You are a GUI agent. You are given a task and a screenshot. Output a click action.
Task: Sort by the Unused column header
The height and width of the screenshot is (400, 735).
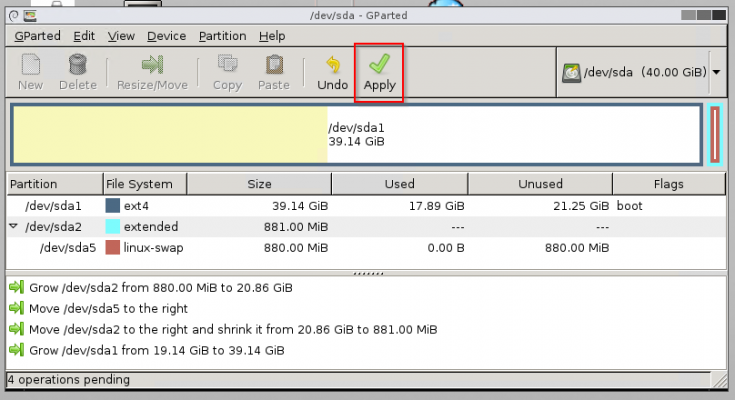pyautogui.click(x=542, y=184)
